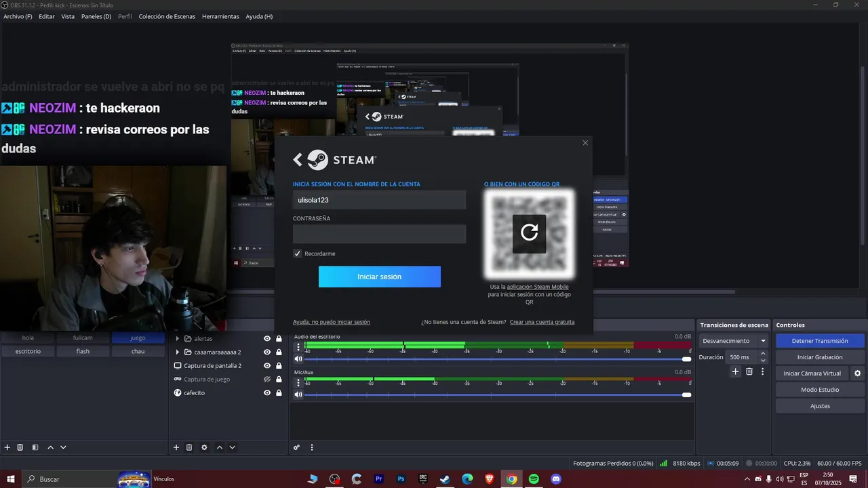
Task: Hide the cafecito source with its eye icon
Action: click(267, 393)
